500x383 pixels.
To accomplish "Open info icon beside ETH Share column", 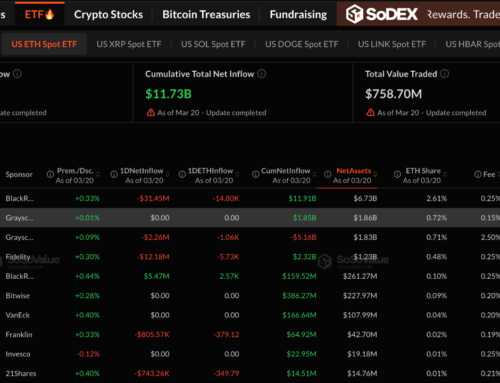I will point(397,174).
